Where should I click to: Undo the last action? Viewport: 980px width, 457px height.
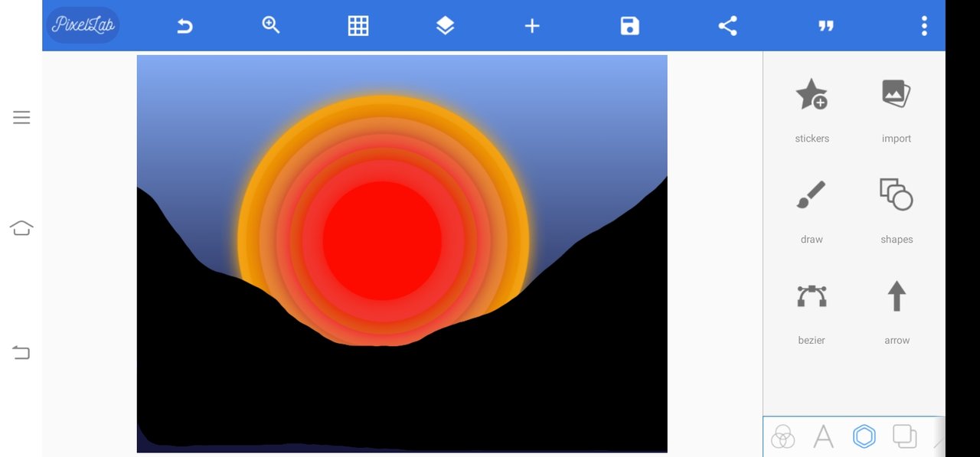coord(184,26)
